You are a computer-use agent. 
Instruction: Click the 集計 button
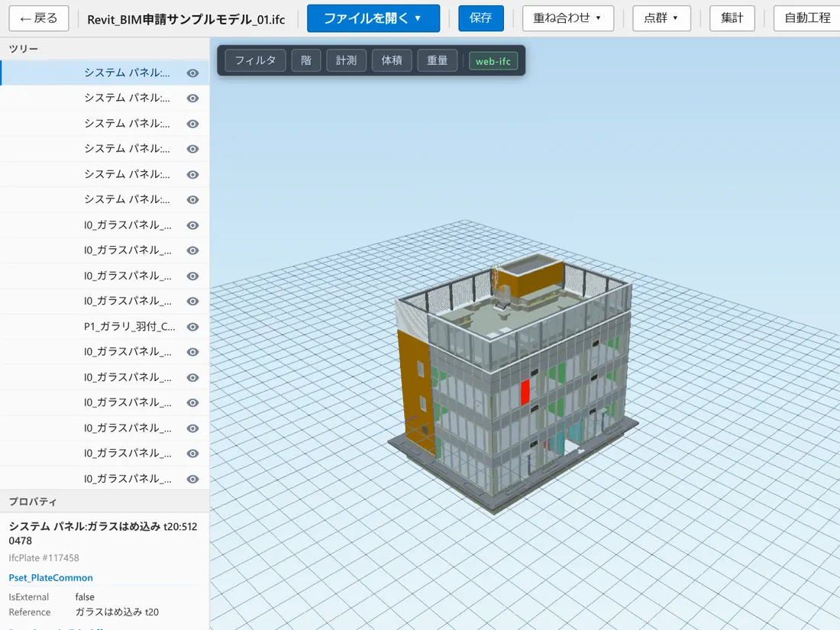click(732, 18)
